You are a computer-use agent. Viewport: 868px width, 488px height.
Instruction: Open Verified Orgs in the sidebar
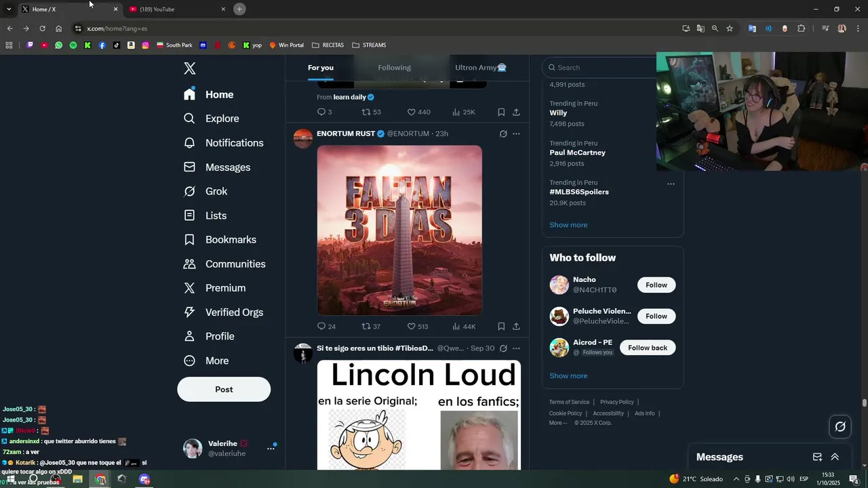(x=224, y=312)
